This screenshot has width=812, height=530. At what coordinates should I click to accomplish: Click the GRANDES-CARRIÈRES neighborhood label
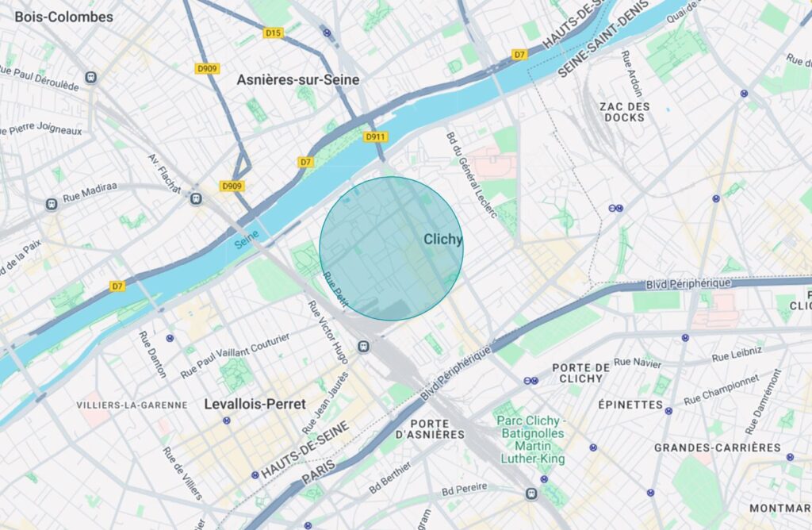click(x=717, y=447)
